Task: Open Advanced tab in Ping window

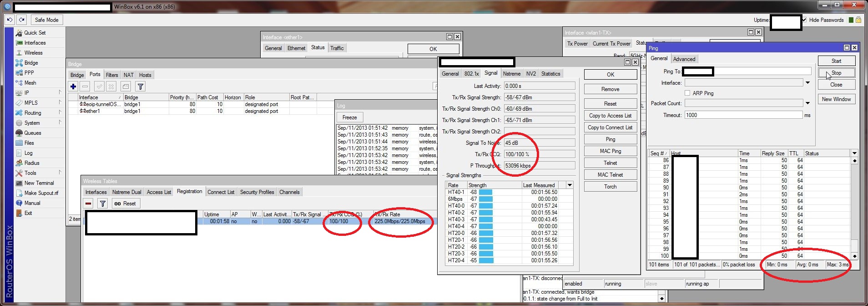Action: [x=684, y=59]
